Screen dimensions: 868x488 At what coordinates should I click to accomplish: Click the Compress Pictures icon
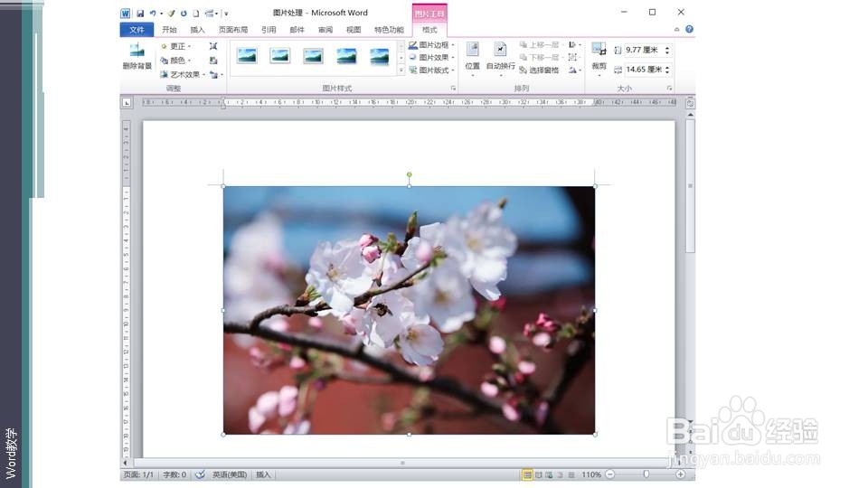pos(213,46)
